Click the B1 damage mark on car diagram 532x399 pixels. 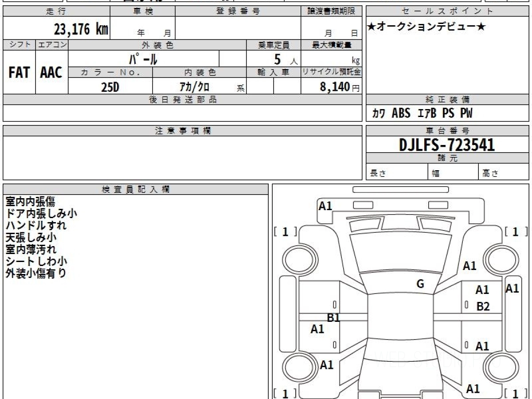[x=333, y=317]
